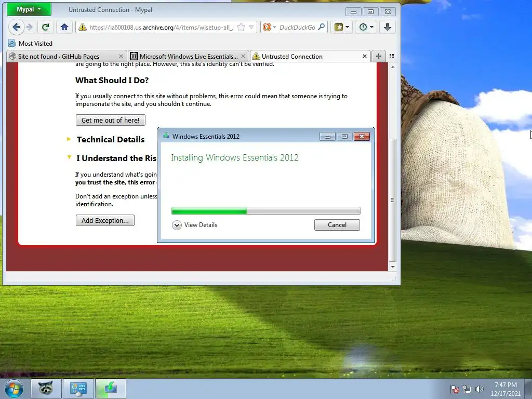Open the Control Panel taskbar icon
Viewport: 532px width, 399px height.
pos(78,389)
